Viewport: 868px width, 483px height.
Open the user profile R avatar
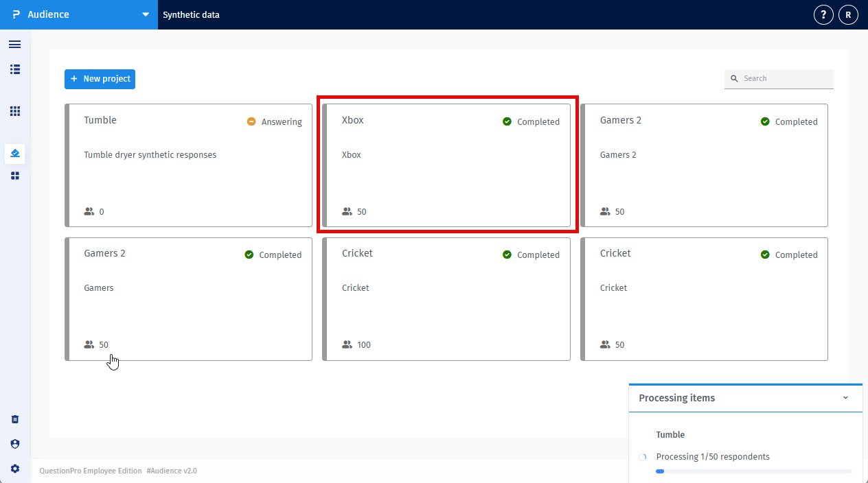848,14
